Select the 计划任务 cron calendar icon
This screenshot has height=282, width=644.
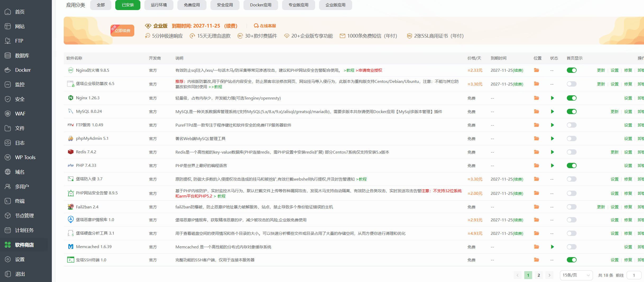click(8, 230)
